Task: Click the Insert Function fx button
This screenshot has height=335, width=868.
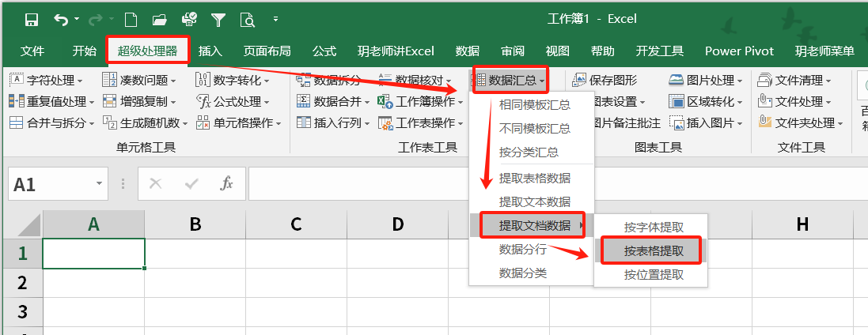Action: tap(226, 183)
